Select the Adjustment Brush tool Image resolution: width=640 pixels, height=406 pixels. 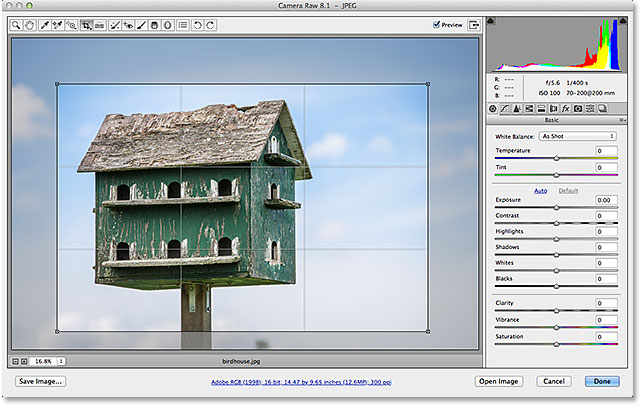click(141, 25)
